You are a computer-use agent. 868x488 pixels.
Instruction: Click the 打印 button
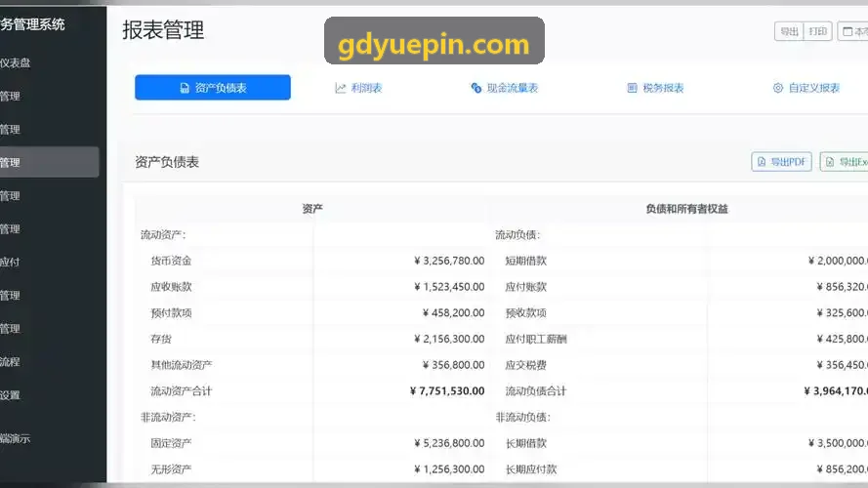[x=817, y=31]
